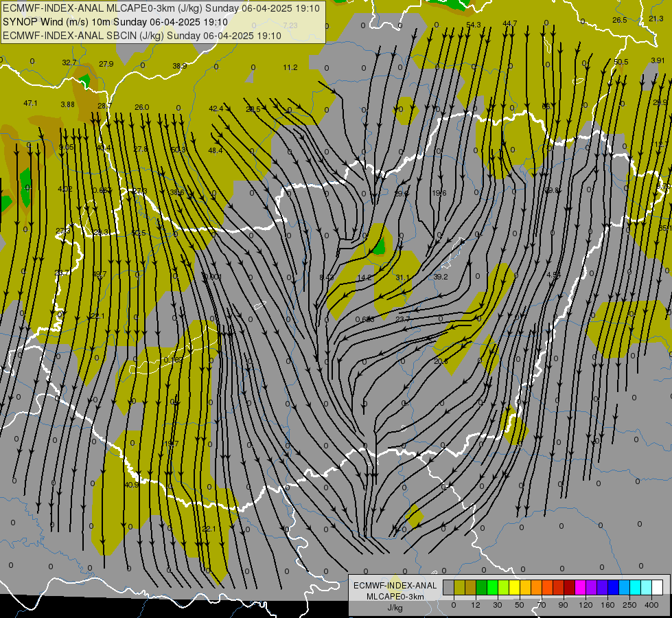Click legend tick label 90

click(563, 605)
